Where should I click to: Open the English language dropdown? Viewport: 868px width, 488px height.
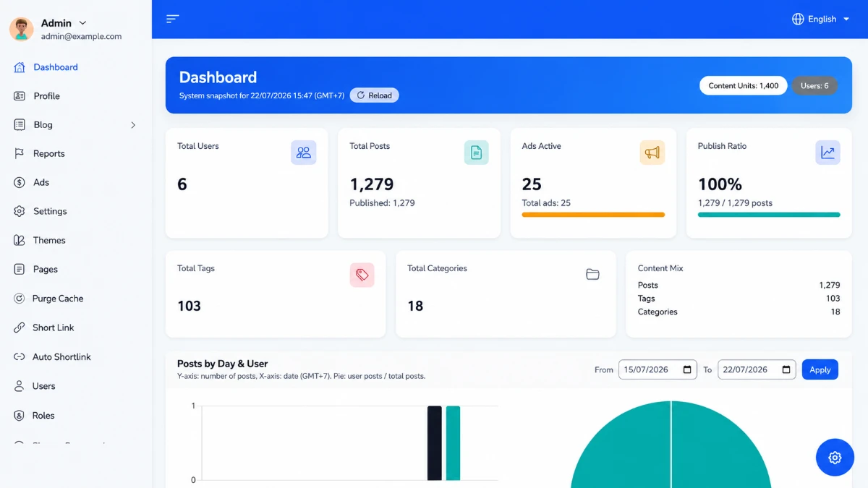point(821,19)
